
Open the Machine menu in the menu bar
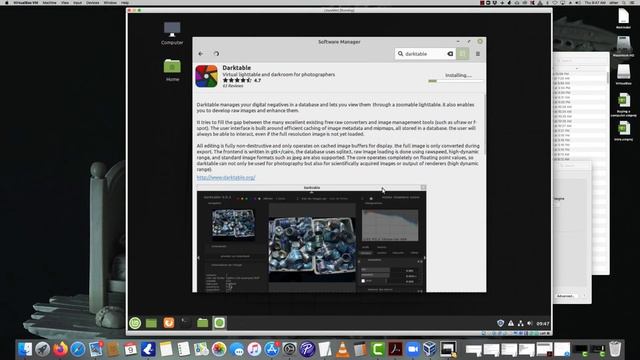(50, 2)
